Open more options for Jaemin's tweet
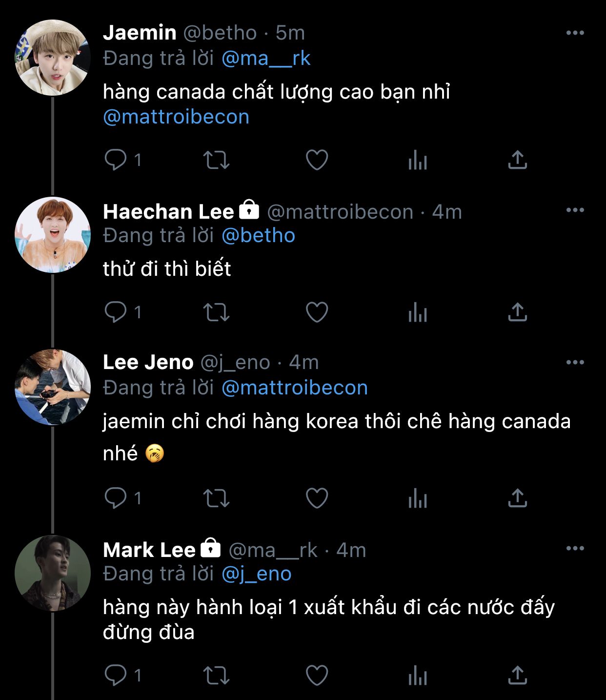The image size is (606, 700). tap(575, 33)
